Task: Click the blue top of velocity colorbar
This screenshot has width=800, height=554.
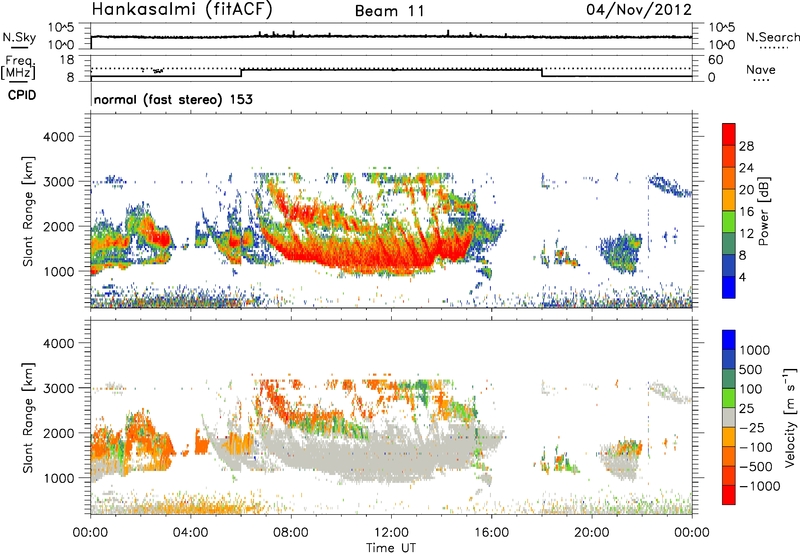Action: click(729, 340)
